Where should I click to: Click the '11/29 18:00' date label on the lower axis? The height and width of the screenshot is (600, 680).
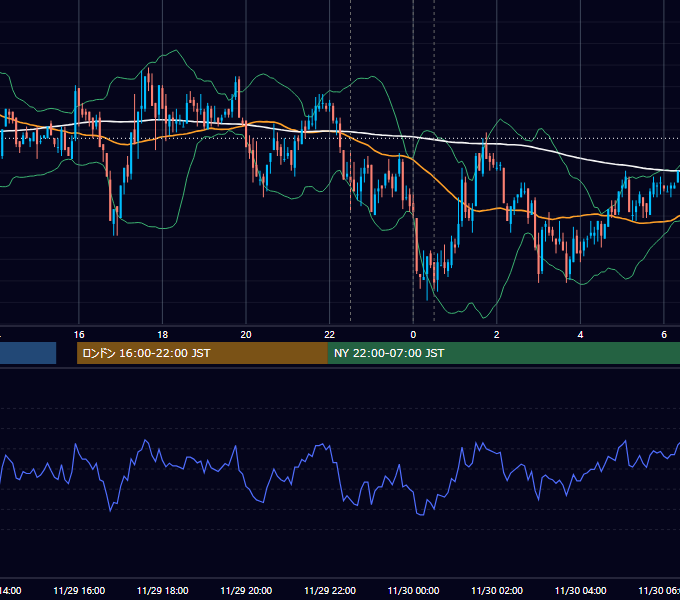(163, 591)
